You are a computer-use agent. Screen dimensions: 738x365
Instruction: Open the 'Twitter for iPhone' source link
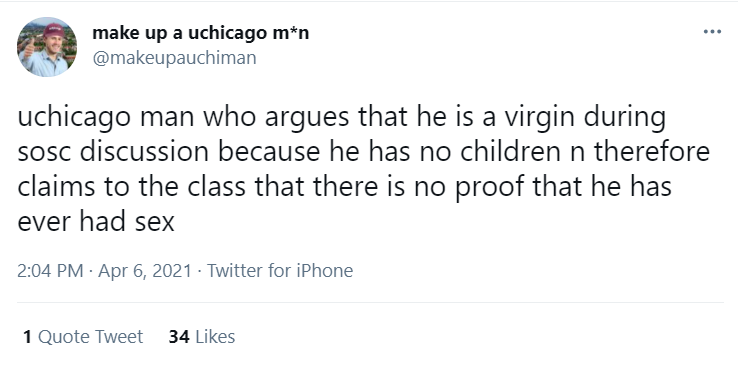point(280,271)
